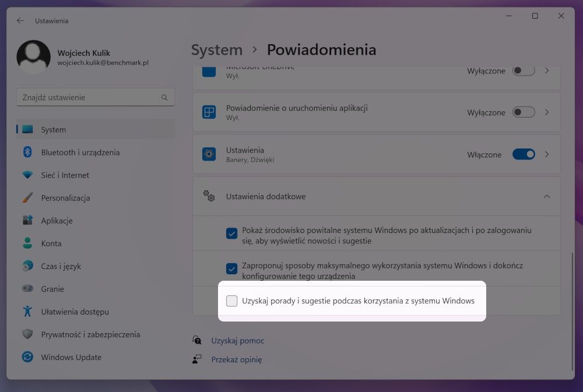Click the System monitor icon in sidebar

tap(27, 129)
